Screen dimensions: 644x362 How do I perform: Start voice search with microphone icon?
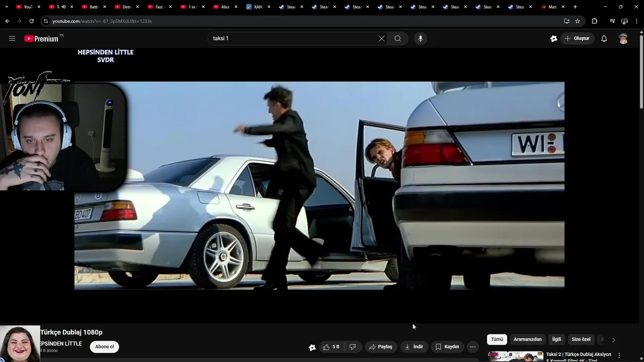click(x=421, y=38)
